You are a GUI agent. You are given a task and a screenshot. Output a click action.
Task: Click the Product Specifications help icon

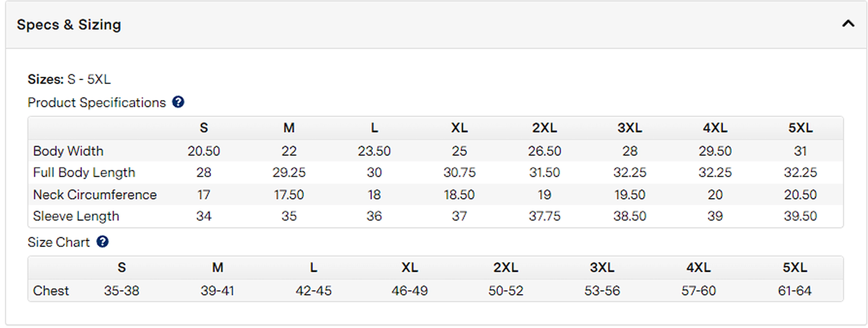pyautogui.click(x=178, y=102)
